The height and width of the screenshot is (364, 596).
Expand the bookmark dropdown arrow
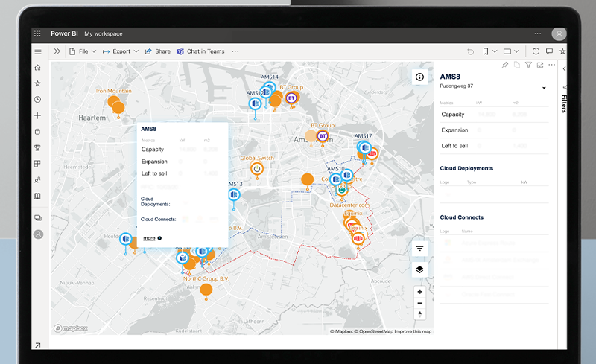495,51
